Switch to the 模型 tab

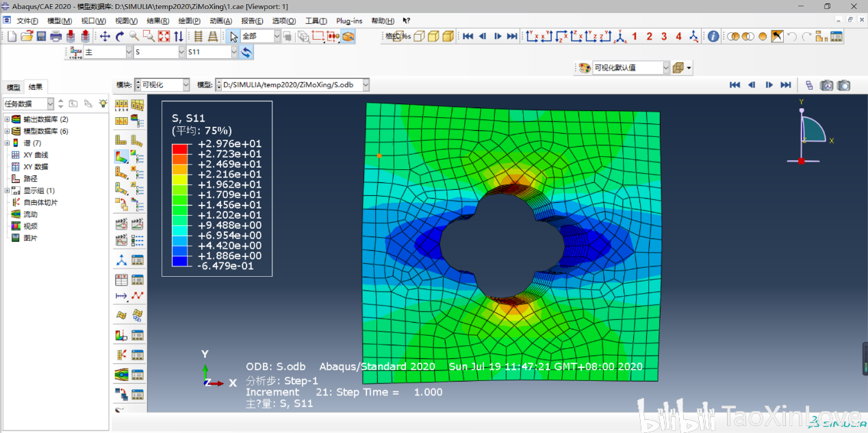pyautogui.click(x=13, y=87)
